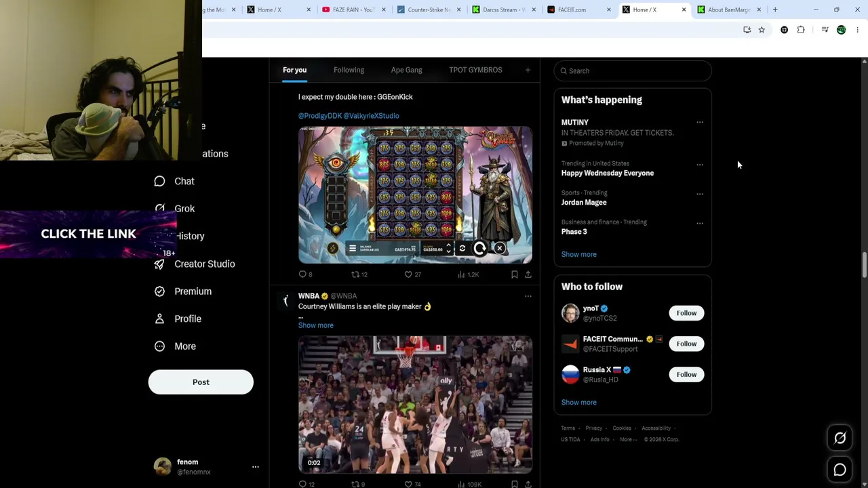
Task: Repost the slot game tweet
Action: tap(359, 274)
